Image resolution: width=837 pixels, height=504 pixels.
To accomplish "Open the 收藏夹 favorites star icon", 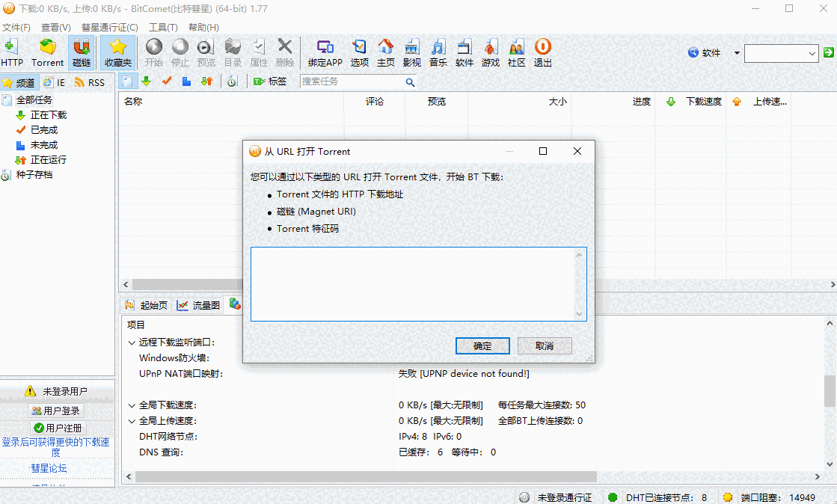I will coord(118,52).
